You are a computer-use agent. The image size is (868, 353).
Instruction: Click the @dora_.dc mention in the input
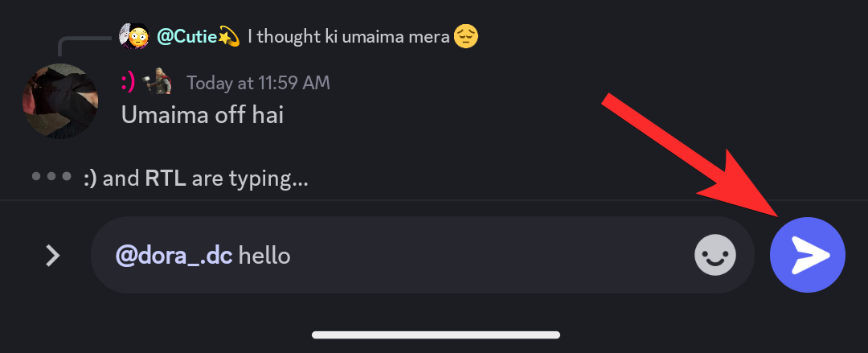[x=174, y=256]
